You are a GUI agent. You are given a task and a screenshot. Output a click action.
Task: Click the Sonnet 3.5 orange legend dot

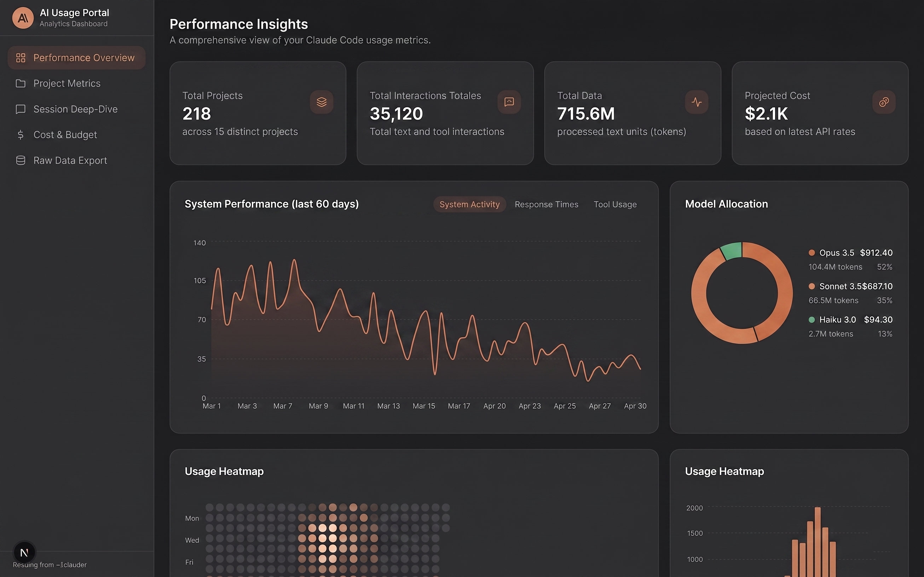click(812, 286)
